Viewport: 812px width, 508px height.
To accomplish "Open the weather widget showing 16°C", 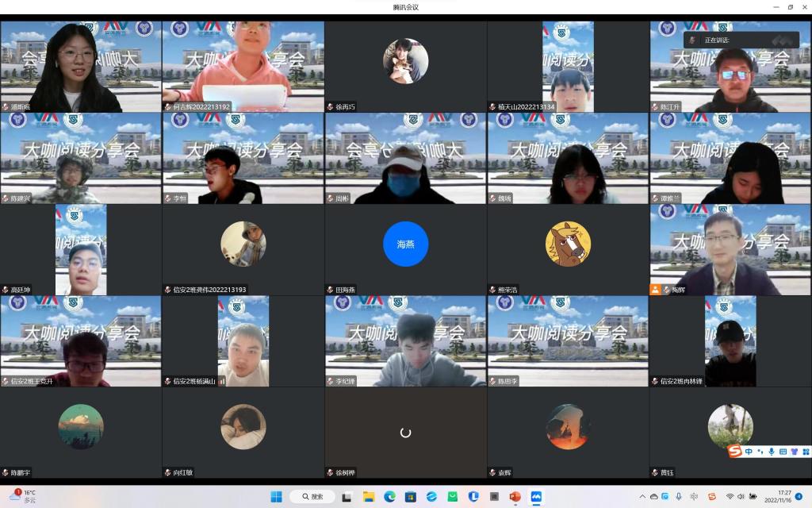I will coord(24,497).
